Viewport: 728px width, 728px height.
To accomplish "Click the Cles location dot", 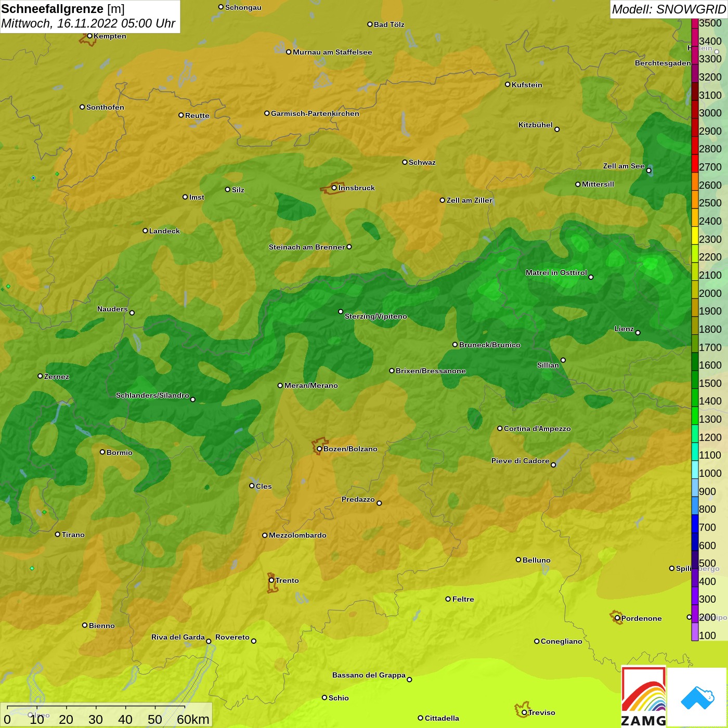I will (x=252, y=486).
